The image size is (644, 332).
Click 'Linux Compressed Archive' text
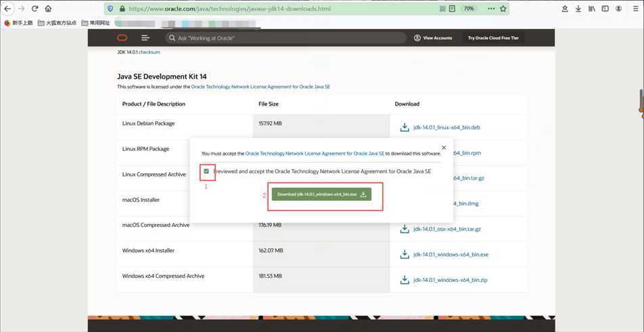[154, 174]
